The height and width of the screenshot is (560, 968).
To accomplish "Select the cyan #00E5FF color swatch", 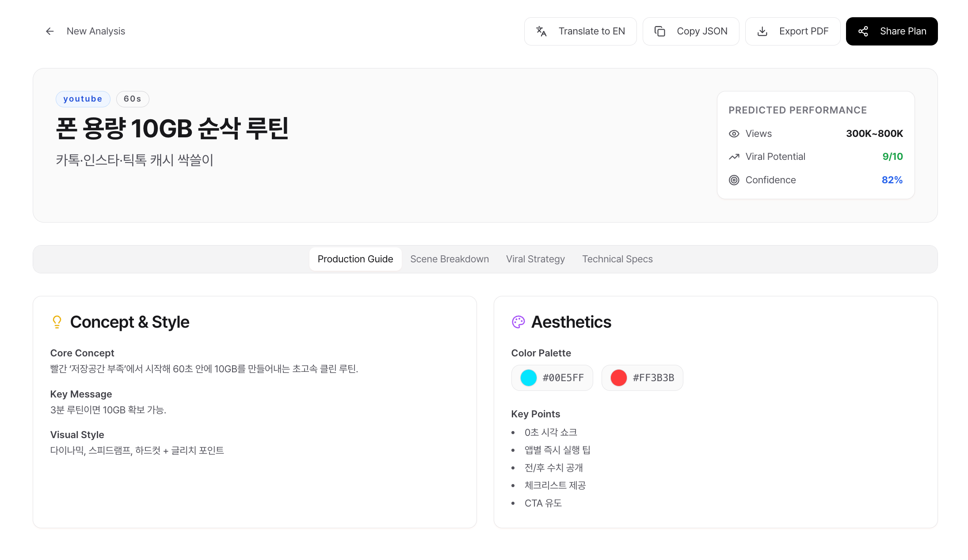I will [x=552, y=378].
